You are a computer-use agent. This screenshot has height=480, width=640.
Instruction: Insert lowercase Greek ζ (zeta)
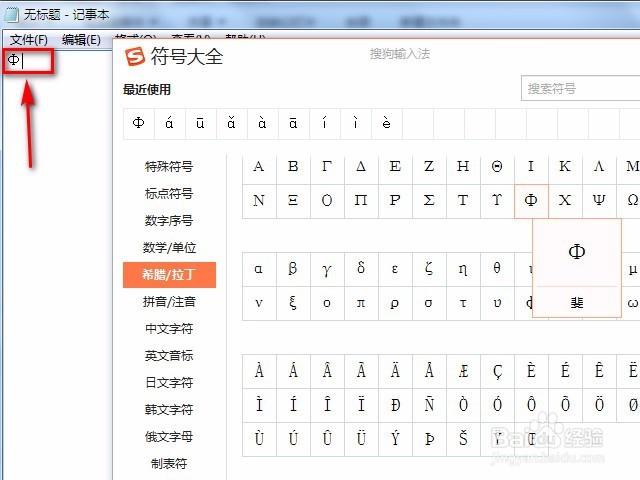point(429,269)
